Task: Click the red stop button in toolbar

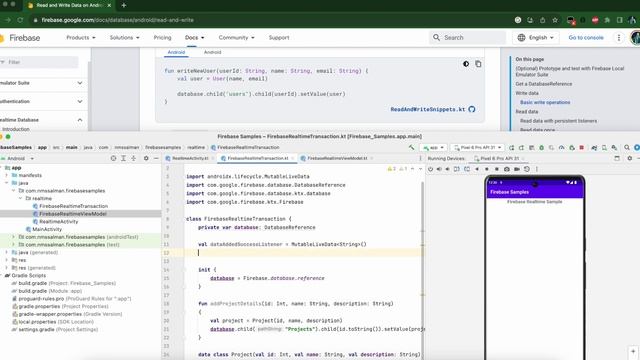Action: (582, 147)
